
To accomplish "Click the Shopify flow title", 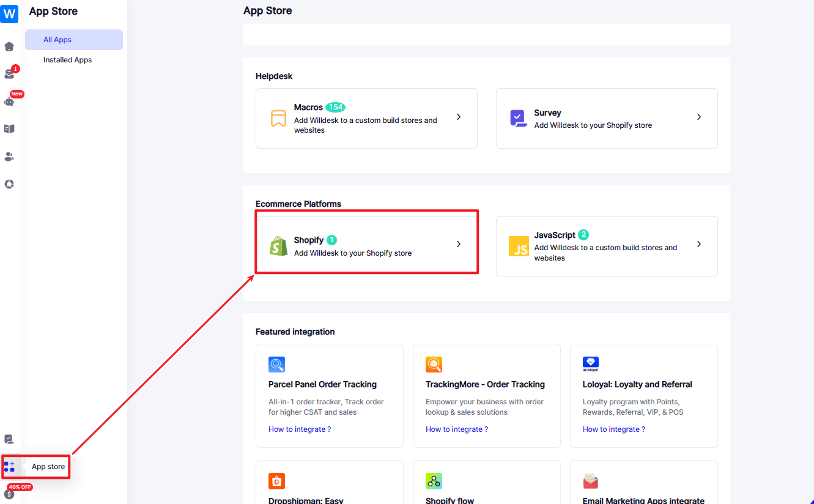I will (450, 500).
